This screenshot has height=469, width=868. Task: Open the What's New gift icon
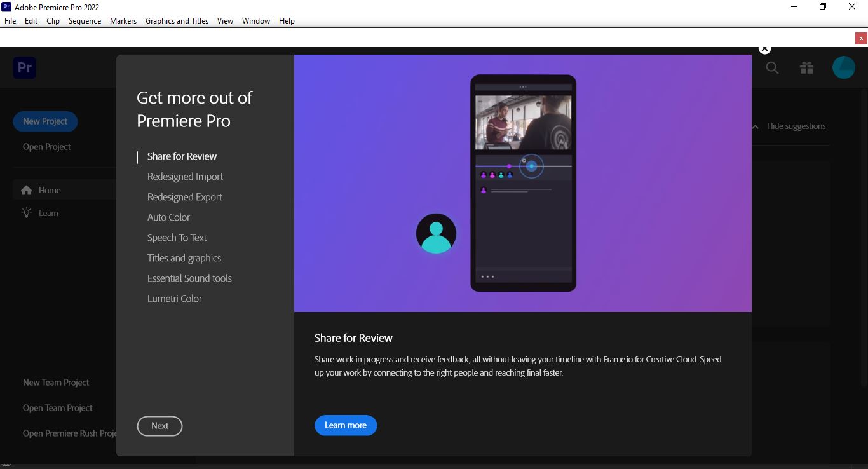[807, 67]
